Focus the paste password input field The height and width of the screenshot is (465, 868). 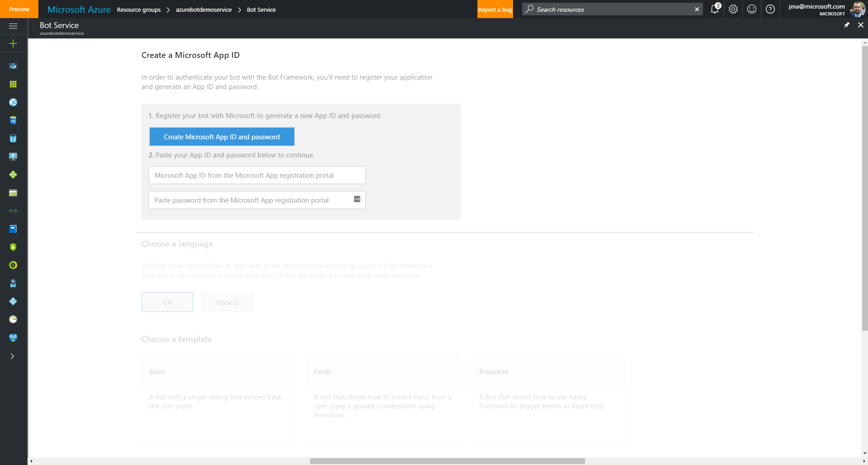click(257, 200)
